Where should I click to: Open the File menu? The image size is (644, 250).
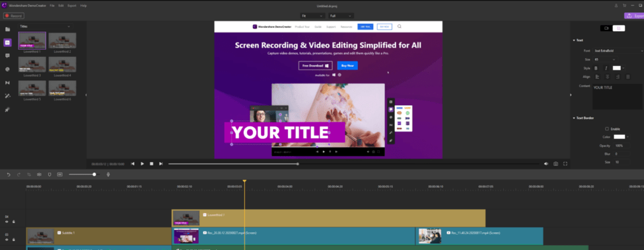pos(52,6)
